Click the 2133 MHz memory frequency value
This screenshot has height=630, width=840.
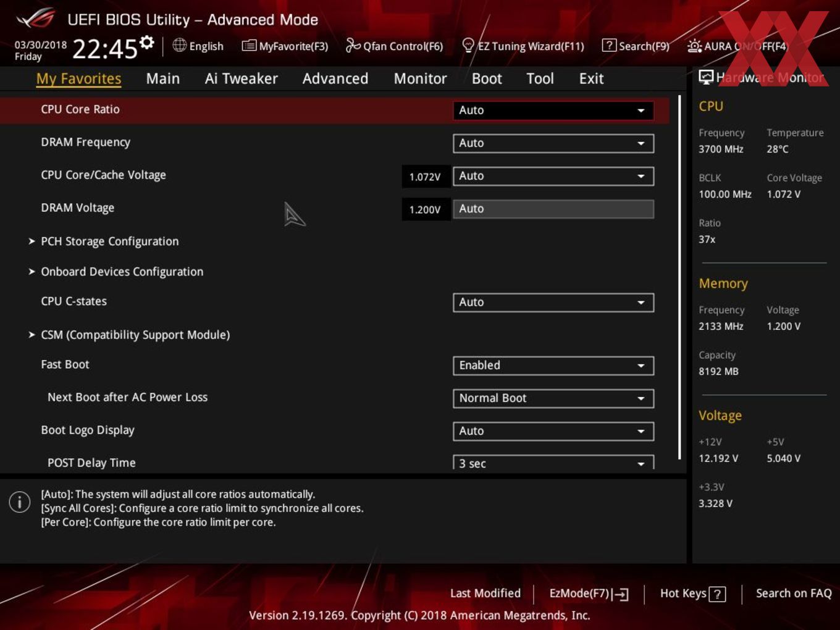[721, 326]
